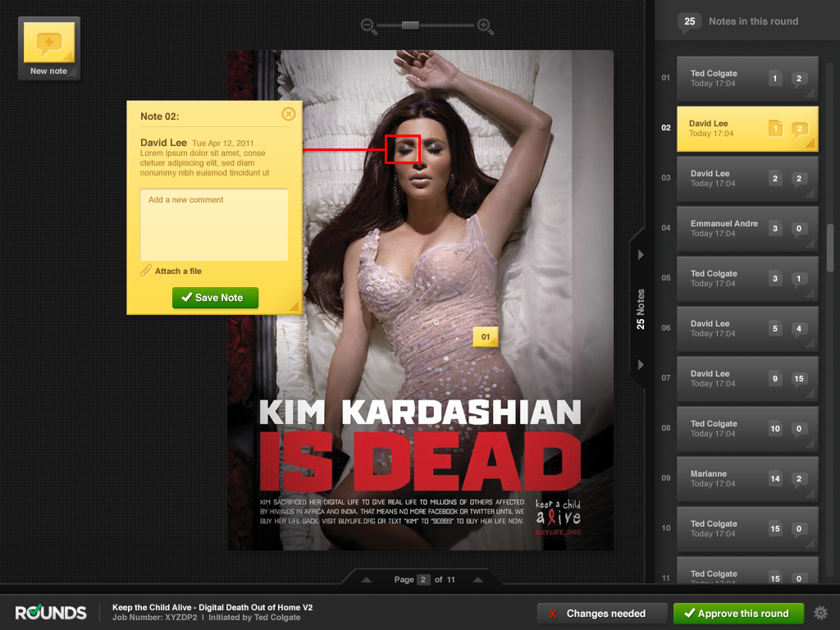The width and height of the screenshot is (840, 630).
Task: Click page icon showing 5 on note 06
Action: tap(775, 328)
